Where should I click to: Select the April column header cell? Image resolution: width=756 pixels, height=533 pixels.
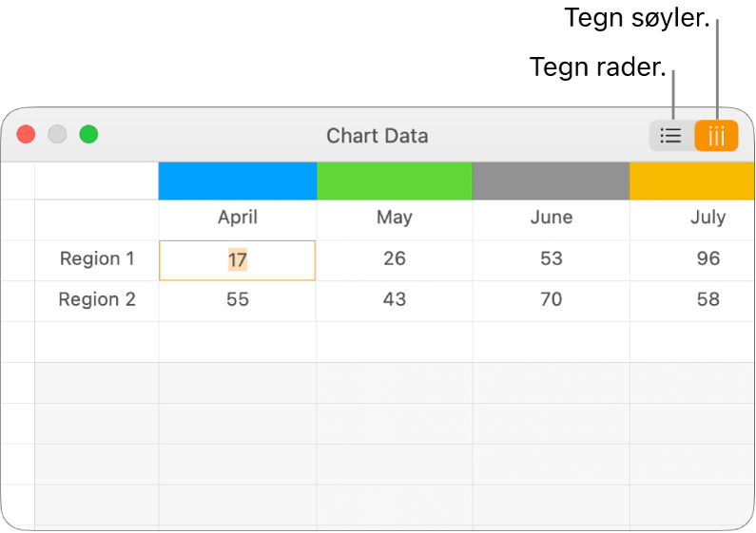[237, 218]
